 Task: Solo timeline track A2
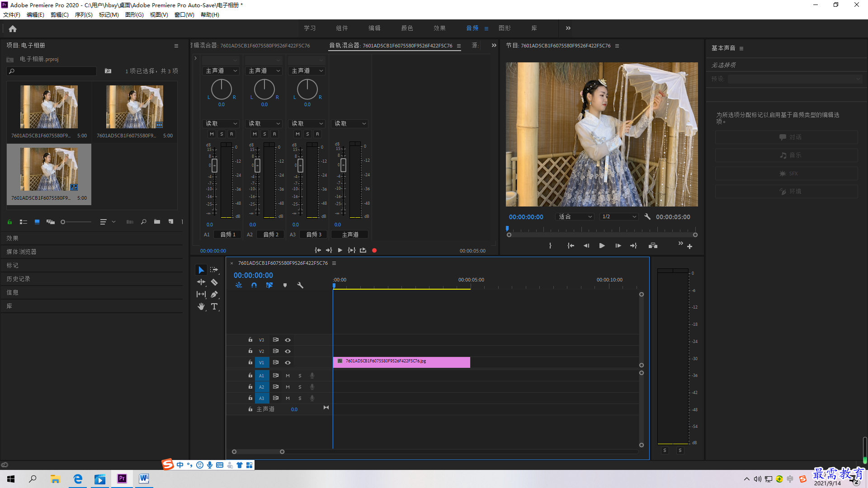[300, 387]
